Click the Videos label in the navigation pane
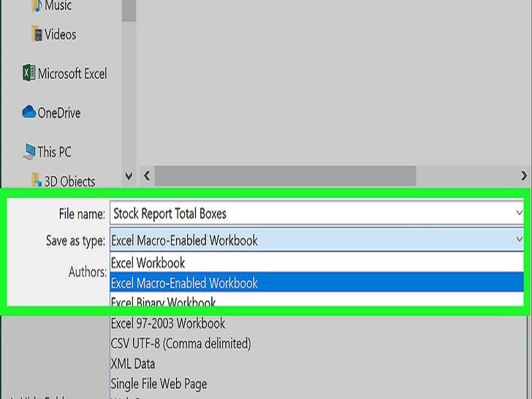 pyautogui.click(x=61, y=34)
